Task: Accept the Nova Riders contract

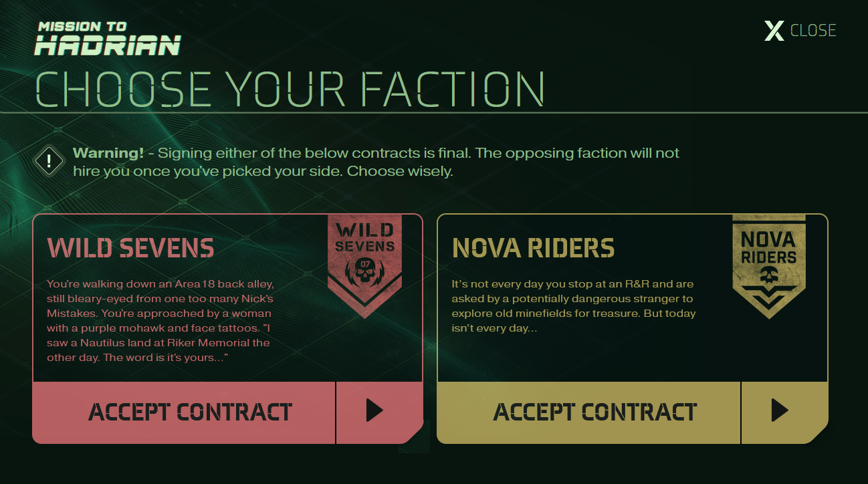Action: tap(594, 412)
